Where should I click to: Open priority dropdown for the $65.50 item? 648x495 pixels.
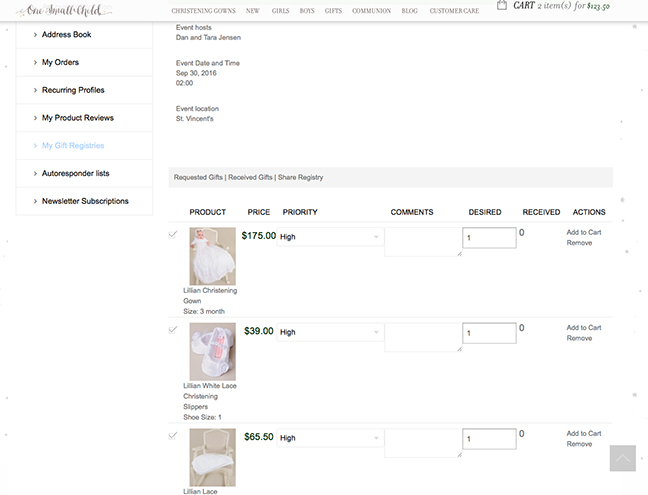tap(329, 438)
